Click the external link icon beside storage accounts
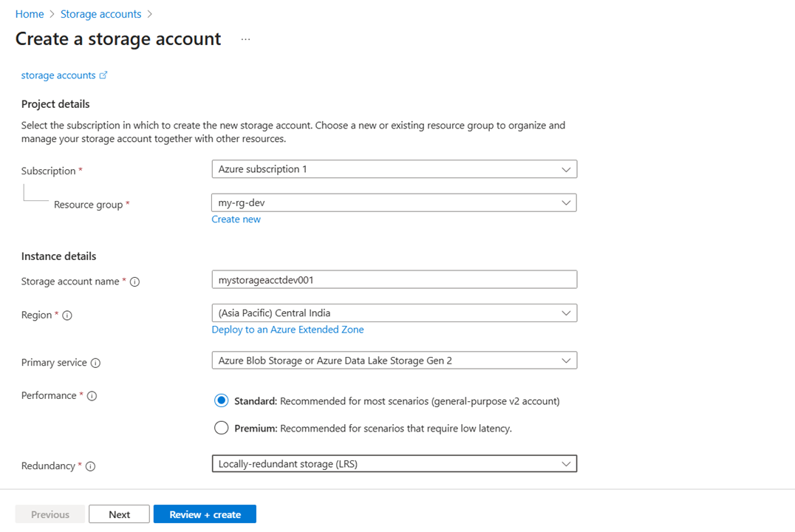 [103, 74]
